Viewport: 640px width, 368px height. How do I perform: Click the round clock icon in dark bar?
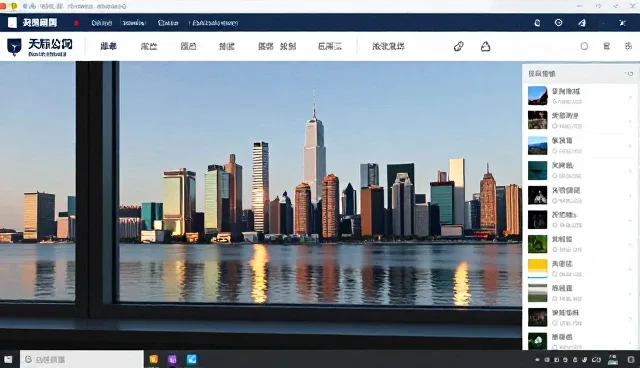[x=558, y=23]
